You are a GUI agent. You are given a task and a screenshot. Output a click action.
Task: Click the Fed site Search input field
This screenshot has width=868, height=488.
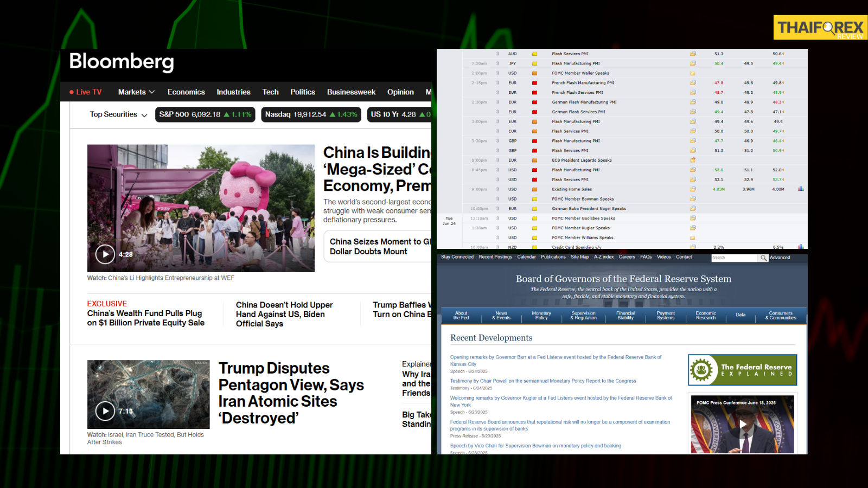pyautogui.click(x=735, y=258)
